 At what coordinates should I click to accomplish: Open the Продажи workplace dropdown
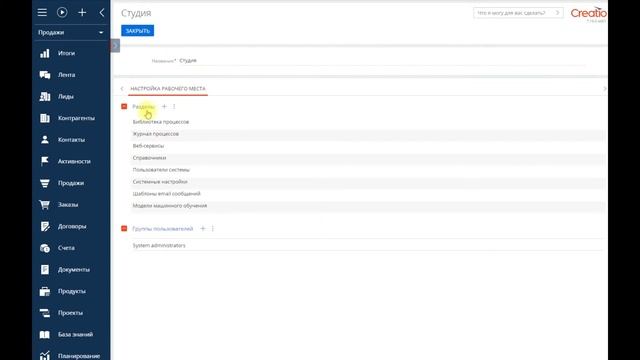coord(71,32)
